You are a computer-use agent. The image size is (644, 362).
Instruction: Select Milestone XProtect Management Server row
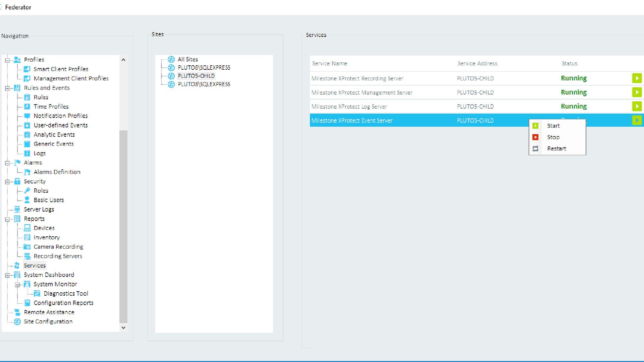tap(477, 93)
